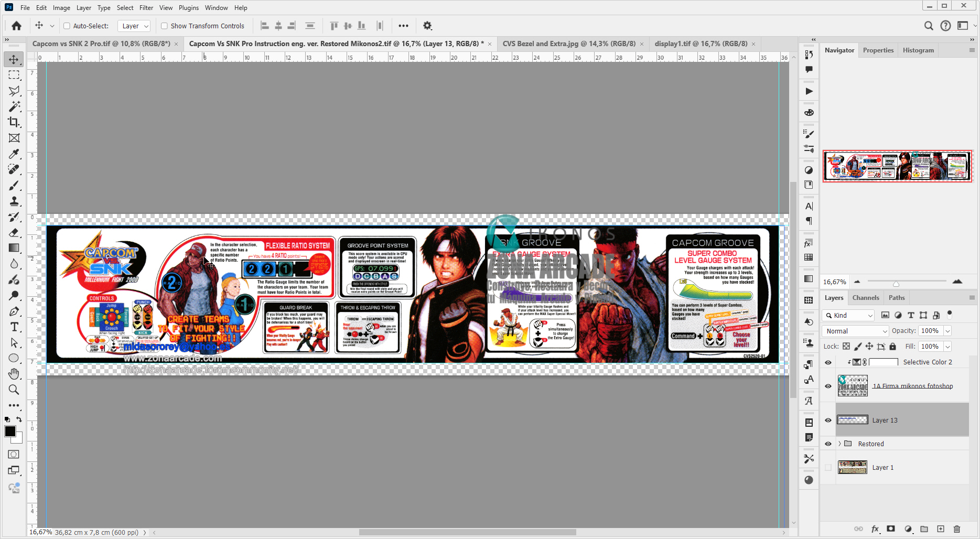Expand the Restored layer group
This screenshot has height=539, width=980.
pyautogui.click(x=839, y=444)
